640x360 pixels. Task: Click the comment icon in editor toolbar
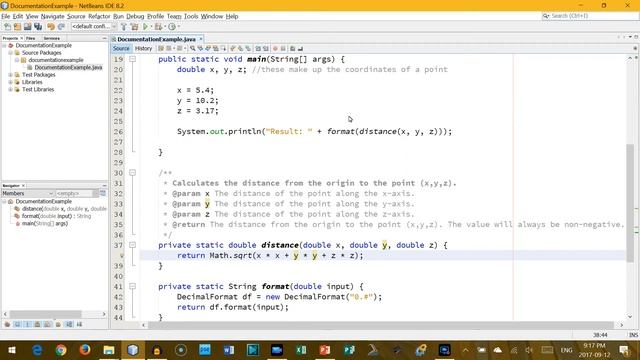(293, 49)
